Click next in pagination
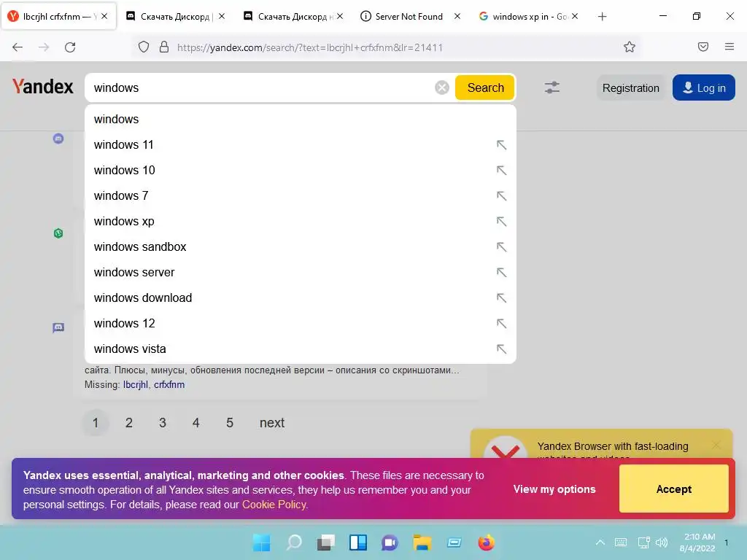This screenshot has height=560, width=747. pyautogui.click(x=272, y=423)
